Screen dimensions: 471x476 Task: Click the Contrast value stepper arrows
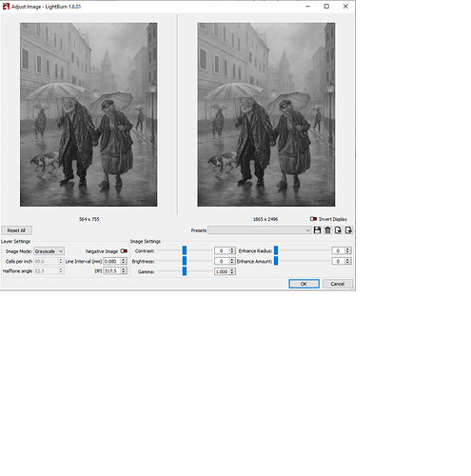point(232,250)
